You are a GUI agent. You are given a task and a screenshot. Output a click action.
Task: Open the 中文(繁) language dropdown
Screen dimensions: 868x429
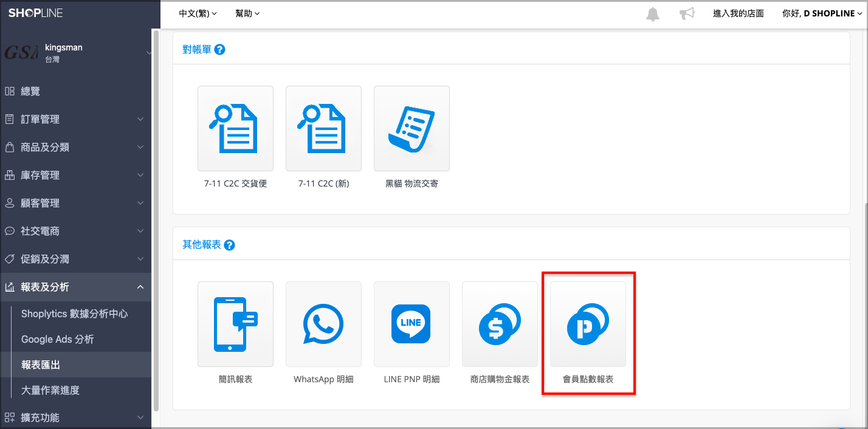[x=198, y=13]
